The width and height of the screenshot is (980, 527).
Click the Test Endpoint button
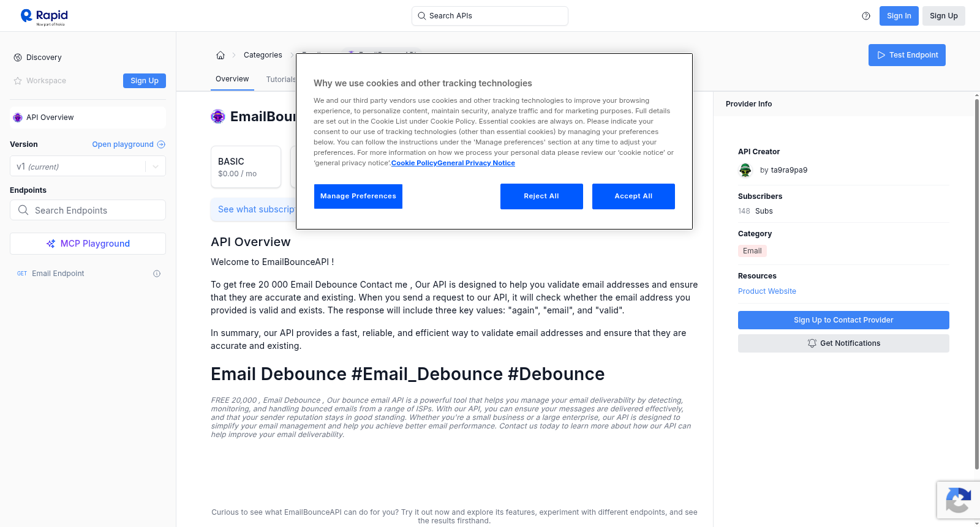[x=907, y=55]
